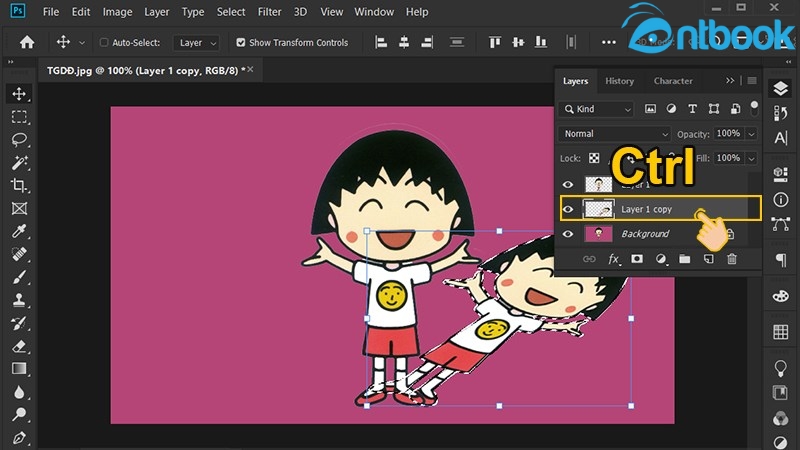Open the Window menu
The width and height of the screenshot is (800, 450).
374,12
